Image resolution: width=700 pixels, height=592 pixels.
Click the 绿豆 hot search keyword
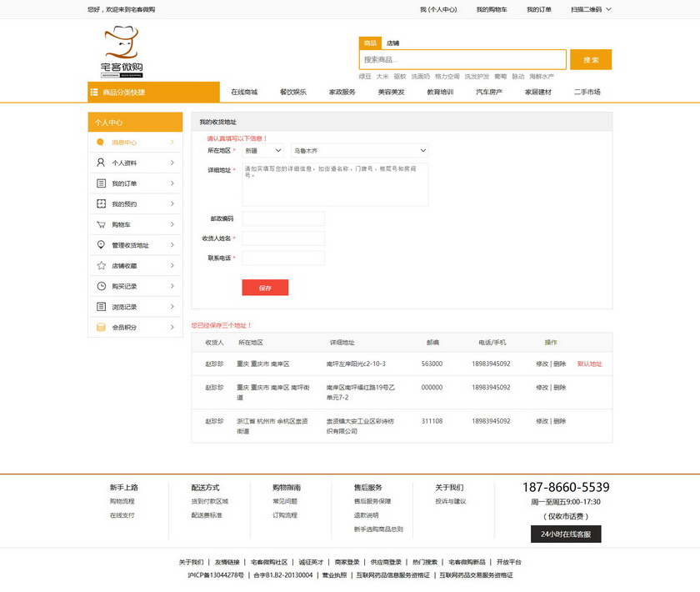click(365, 77)
